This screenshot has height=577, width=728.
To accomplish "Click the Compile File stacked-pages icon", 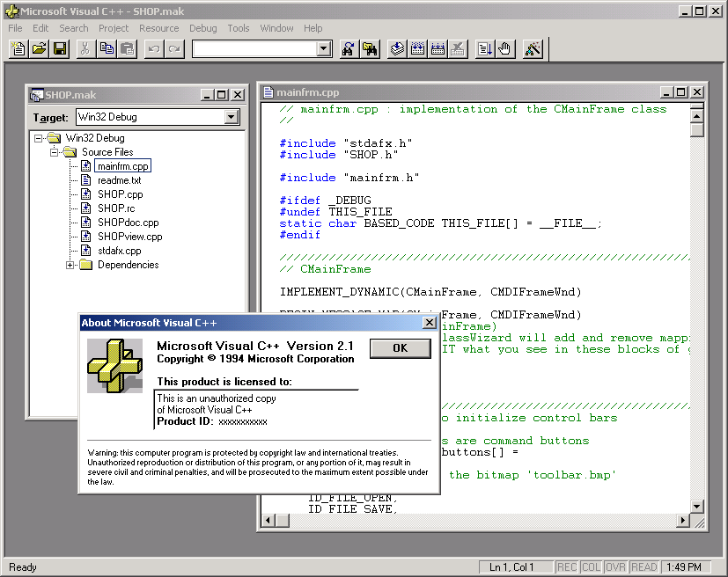I will (397, 48).
